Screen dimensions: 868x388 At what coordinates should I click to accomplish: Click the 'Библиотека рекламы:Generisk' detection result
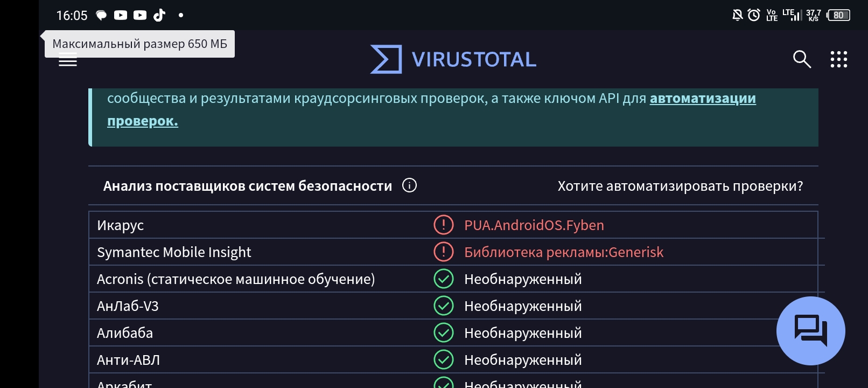pos(564,252)
